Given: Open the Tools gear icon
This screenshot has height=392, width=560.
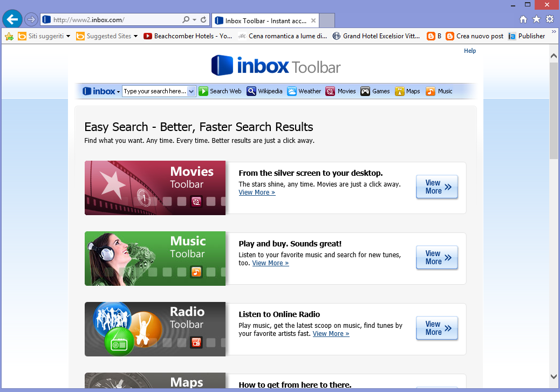Looking at the screenshot, I should [550, 19].
